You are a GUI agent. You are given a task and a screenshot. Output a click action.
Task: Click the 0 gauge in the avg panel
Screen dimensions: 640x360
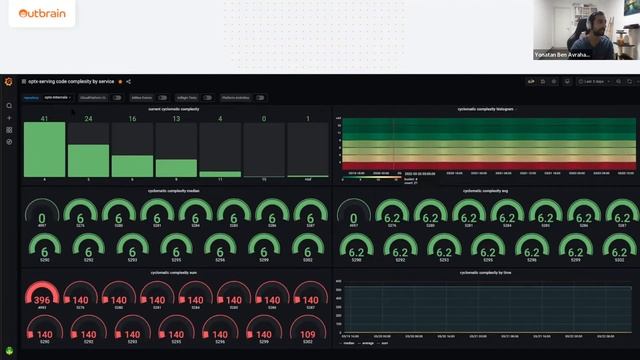pyautogui.click(x=353, y=212)
